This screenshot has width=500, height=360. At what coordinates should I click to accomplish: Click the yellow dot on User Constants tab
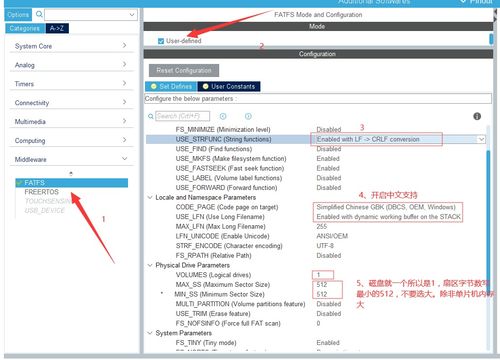click(x=206, y=86)
